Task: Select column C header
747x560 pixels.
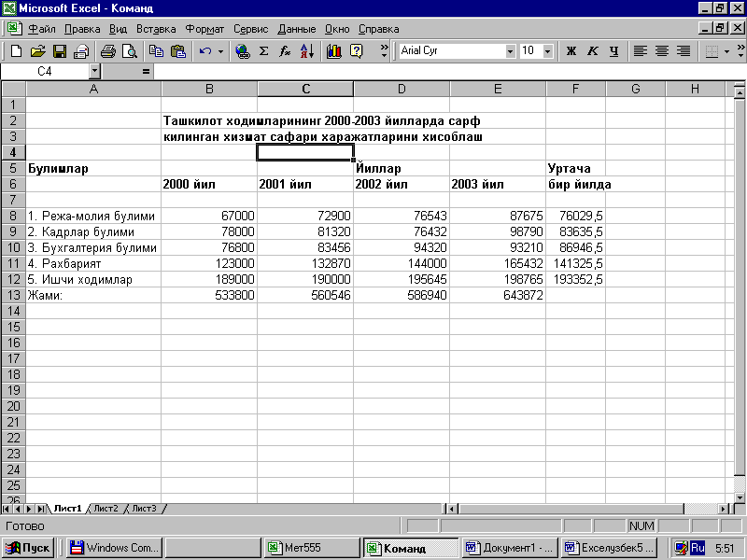Action: [x=305, y=89]
